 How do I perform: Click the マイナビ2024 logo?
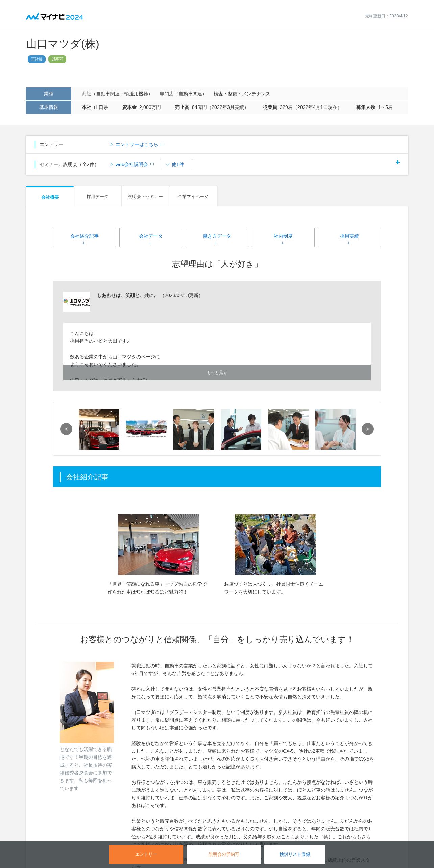point(54,16)
